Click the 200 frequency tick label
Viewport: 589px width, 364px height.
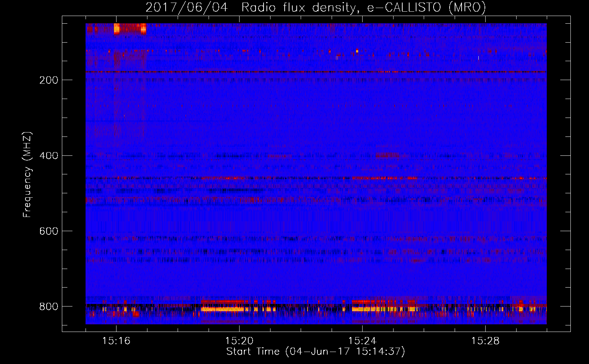pyautogui.click(x=49, y=80)
